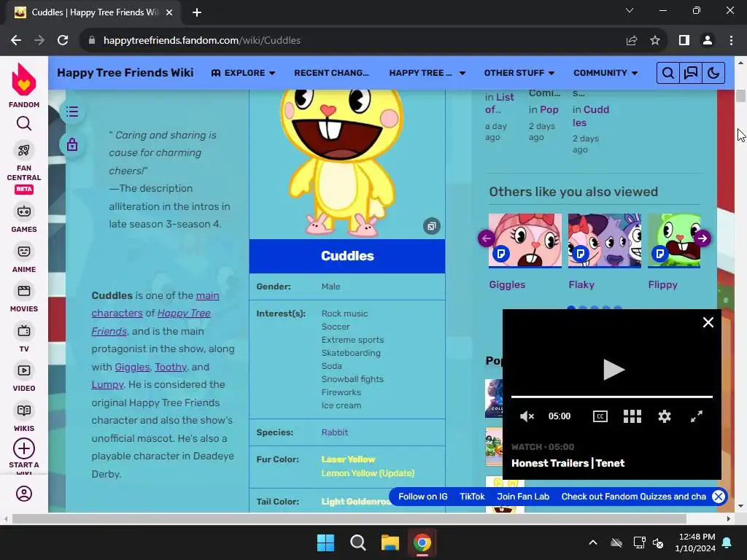Screen dimensions: 747x560
Task: Open the Flippy thumbnail card
Action: pos(674,241)
